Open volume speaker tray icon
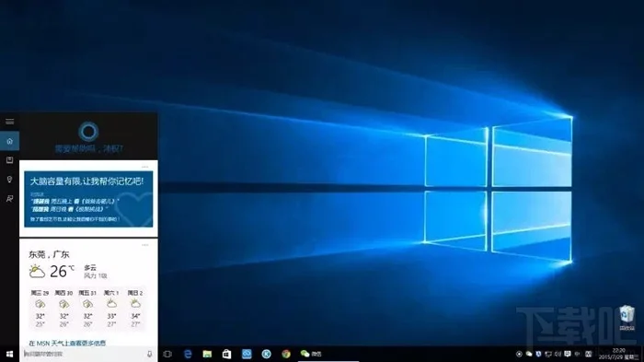The height and width of the screenshot is (362, 644). 558,354
